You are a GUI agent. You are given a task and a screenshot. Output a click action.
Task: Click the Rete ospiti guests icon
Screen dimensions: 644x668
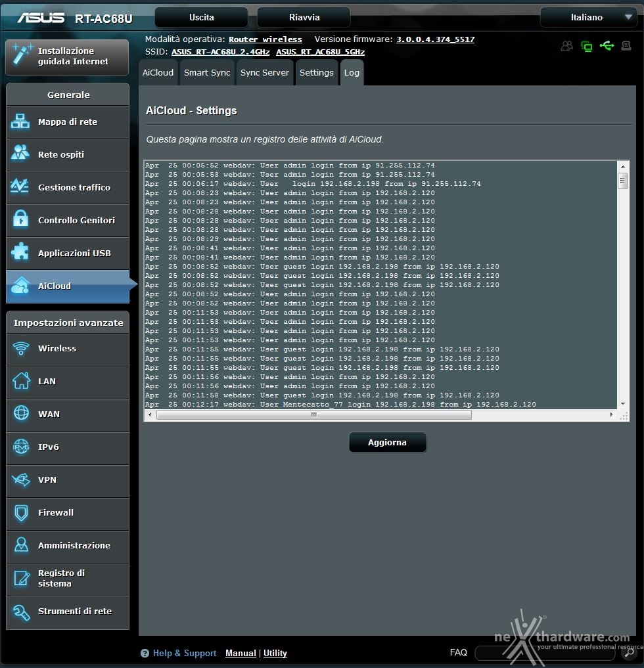point(20,152)
